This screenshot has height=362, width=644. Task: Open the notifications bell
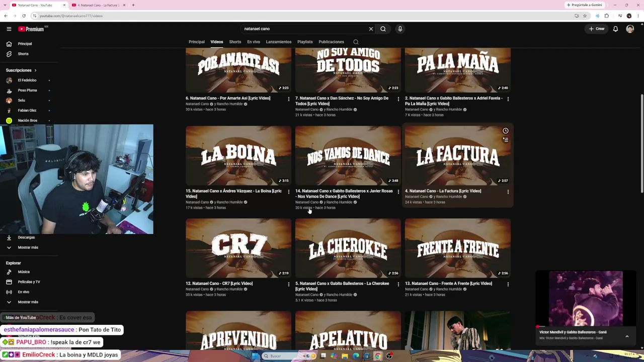point(615,29)
